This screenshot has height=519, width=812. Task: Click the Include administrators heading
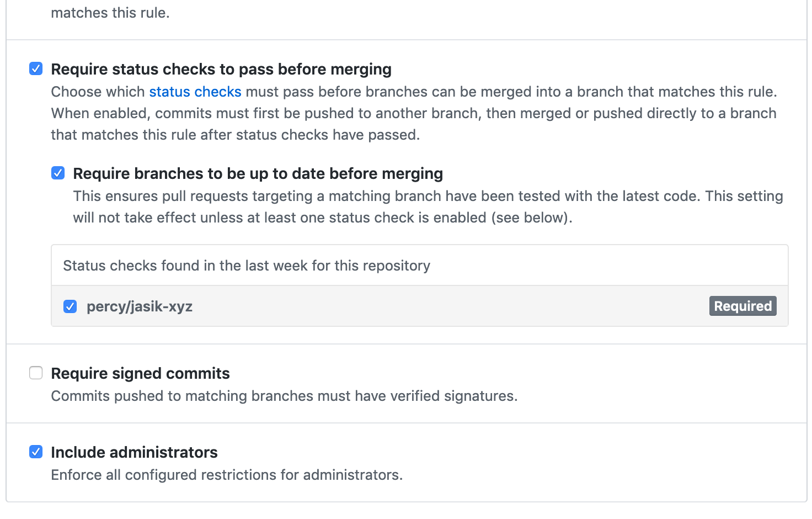tap(134, 453)
